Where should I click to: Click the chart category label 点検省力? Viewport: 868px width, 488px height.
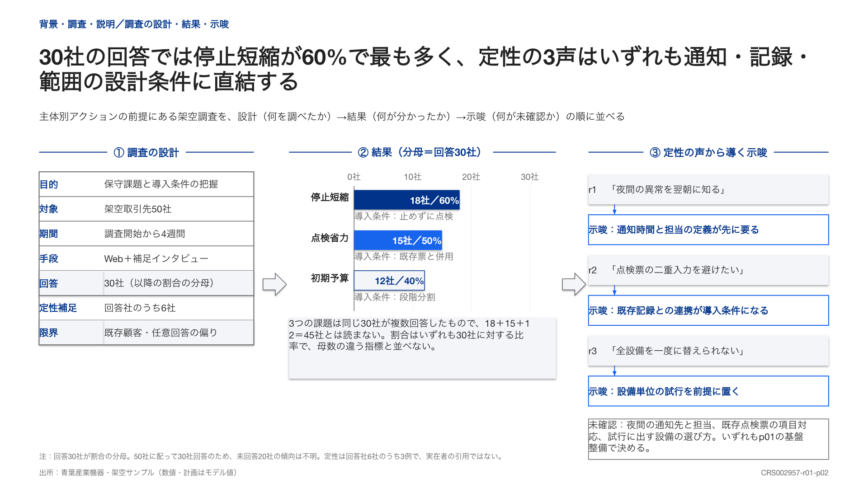click(330, 238)
